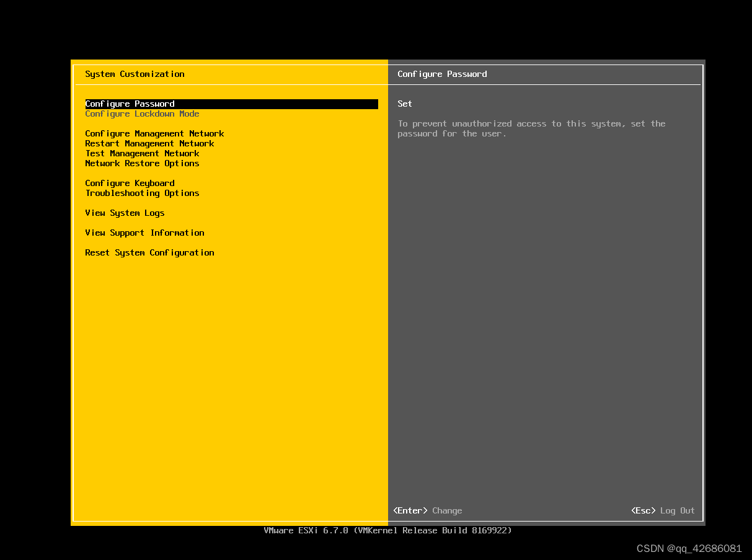752x560 pixels.
Task: Select Test Management Network
Action: click(x=142, y=154)
